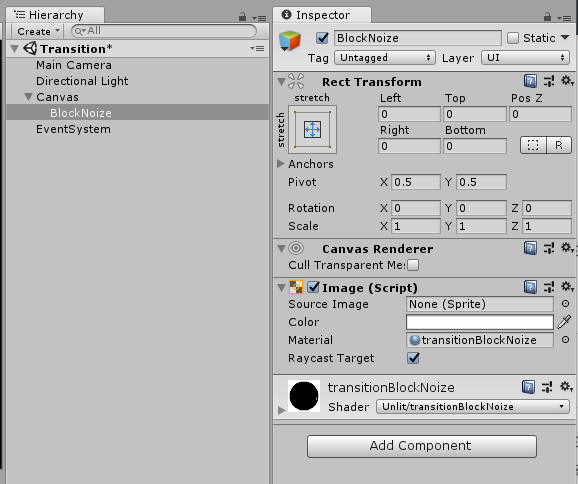The height and width of the screenshot is (484, 578).
Task: Click the Scale Z field
Action: 547,226
